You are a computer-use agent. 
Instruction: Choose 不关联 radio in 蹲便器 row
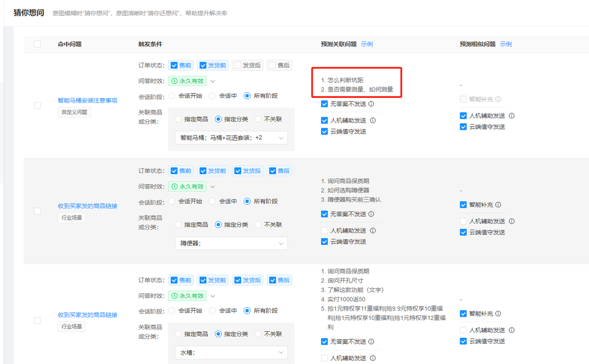[x=258, y=225]
